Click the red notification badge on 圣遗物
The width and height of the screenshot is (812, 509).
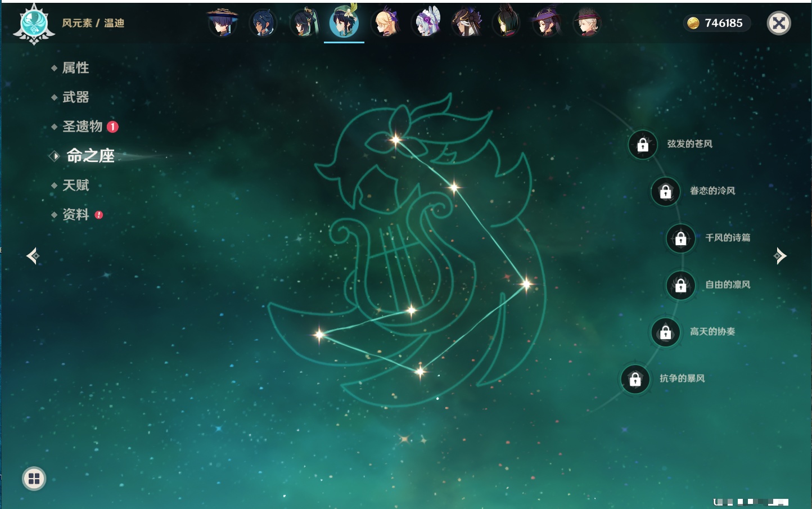tap(112, 127)
